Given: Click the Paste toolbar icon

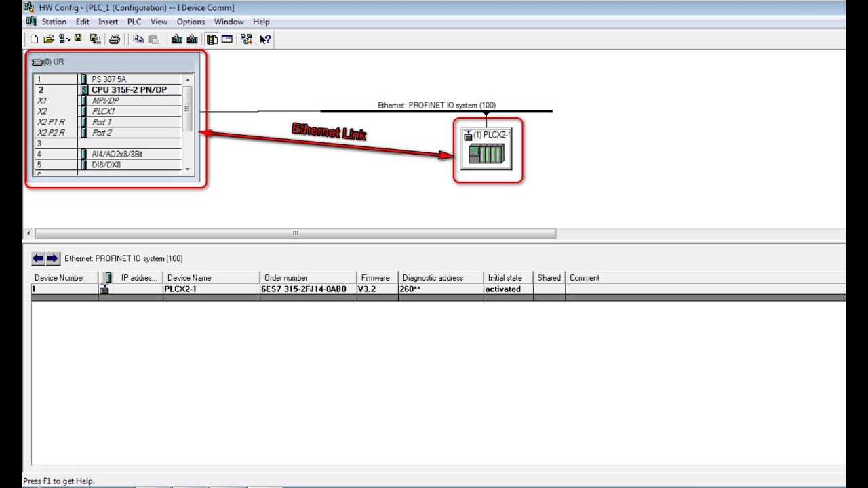Looking at the screenshot, I should click(153, 39).
